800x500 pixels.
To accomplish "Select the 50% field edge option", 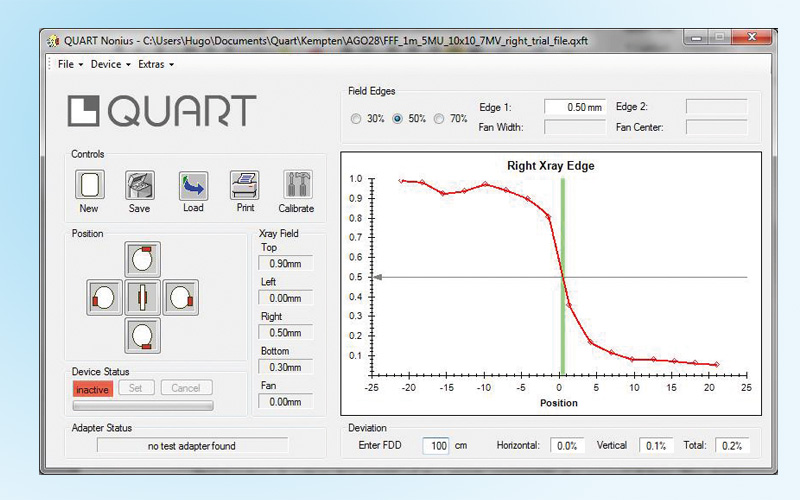I will [x=397, y=119].
